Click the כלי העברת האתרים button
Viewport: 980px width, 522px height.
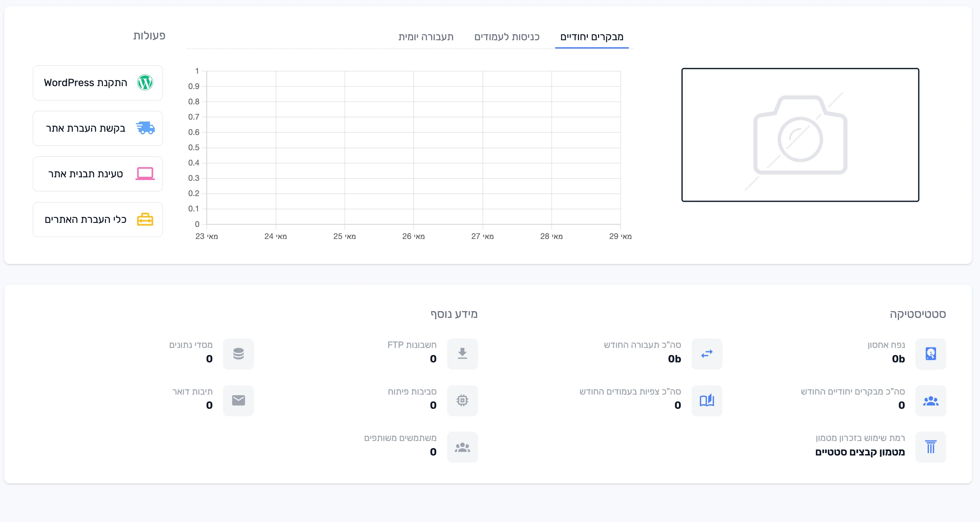point(98,219)
